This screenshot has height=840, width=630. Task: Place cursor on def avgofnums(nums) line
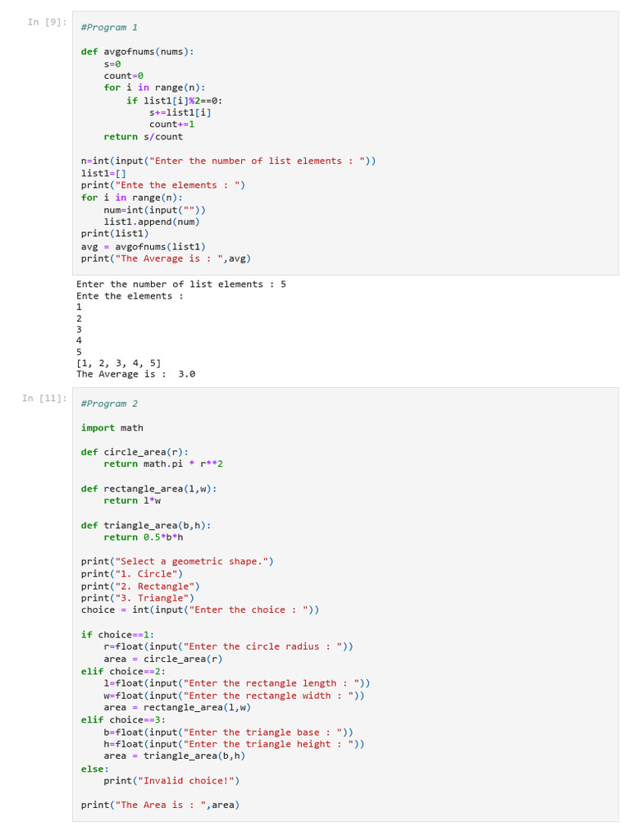137,52
